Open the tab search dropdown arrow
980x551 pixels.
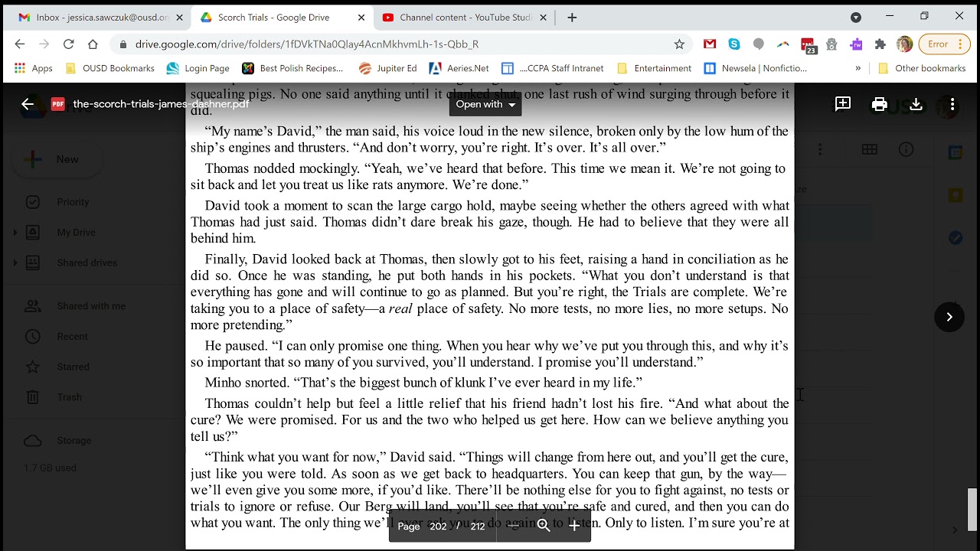point(856,17)
